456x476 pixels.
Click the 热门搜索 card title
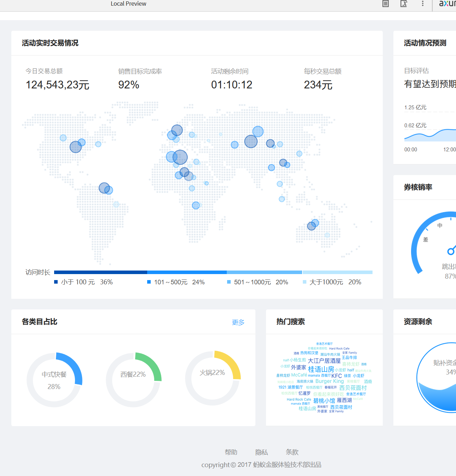291,321
